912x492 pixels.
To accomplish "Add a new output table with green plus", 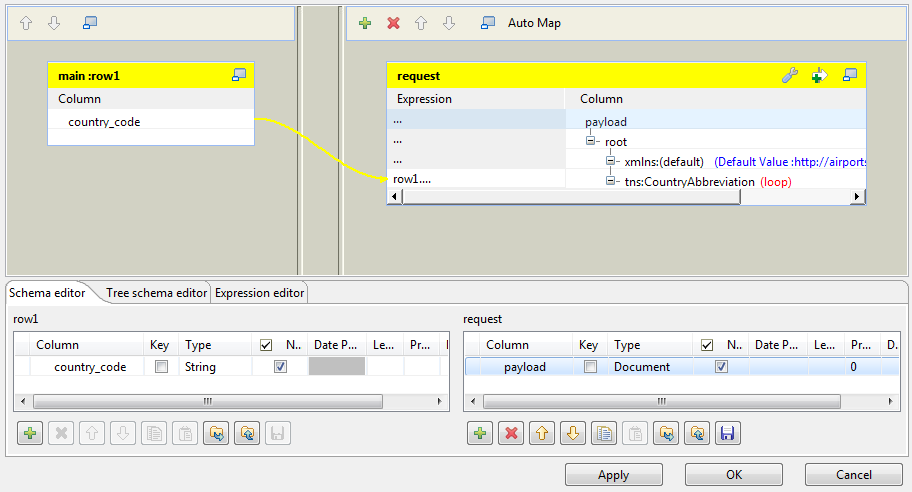I will pos(365,23).
